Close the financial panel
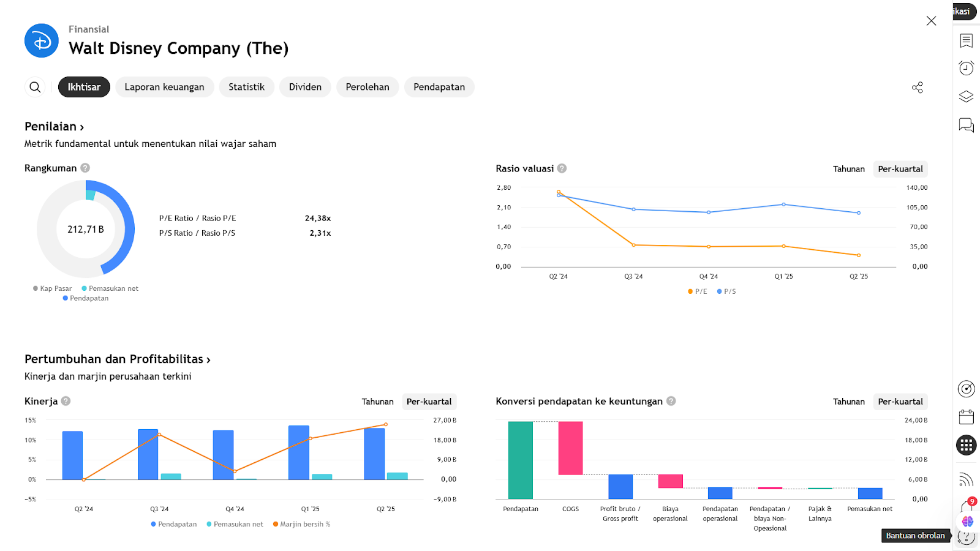The width and height of the screenshot is (980, 551). point(931,21)
